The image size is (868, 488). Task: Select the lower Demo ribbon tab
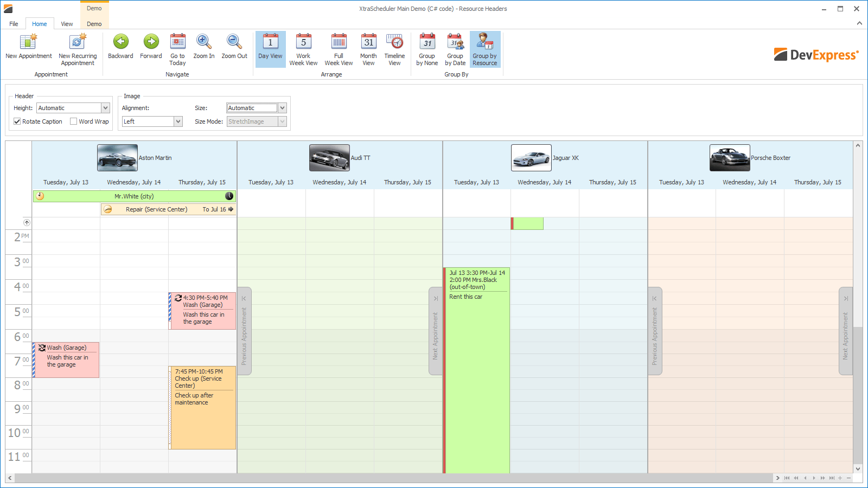tap(94, 24)
